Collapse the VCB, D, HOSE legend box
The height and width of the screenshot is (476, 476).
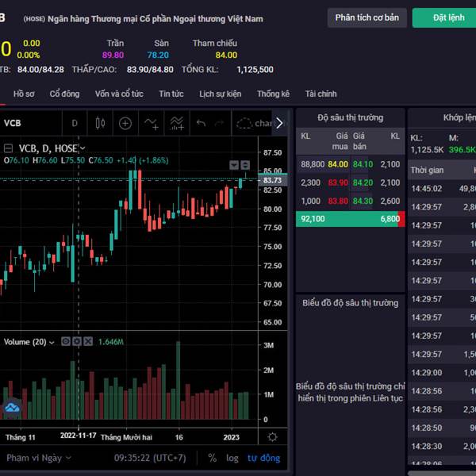click(8, 148)
